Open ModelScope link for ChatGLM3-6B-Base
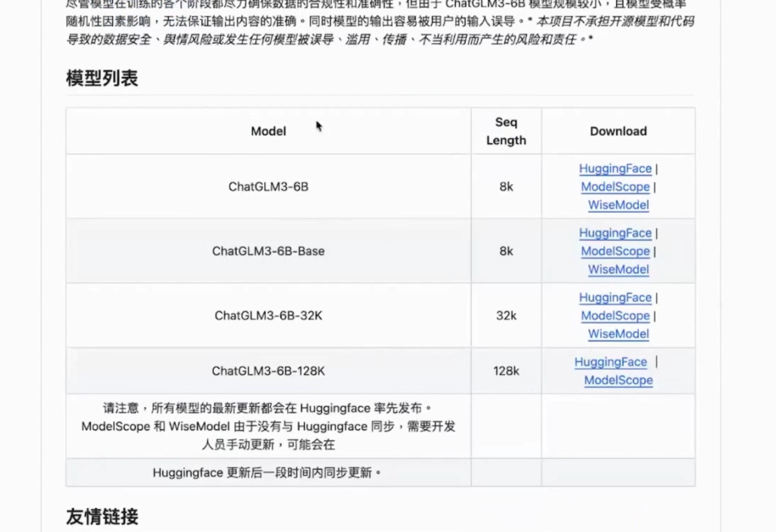Screen dimensions: 776x532 point(615,251)
